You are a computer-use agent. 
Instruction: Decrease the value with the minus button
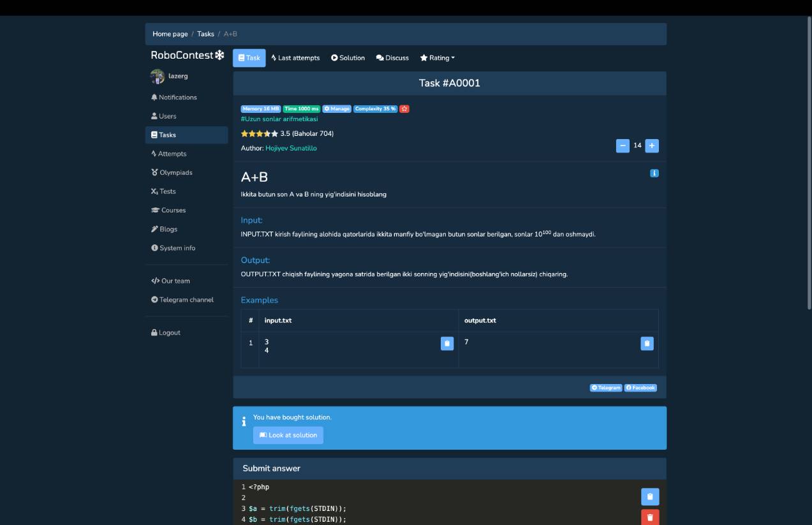pos(623,145)
